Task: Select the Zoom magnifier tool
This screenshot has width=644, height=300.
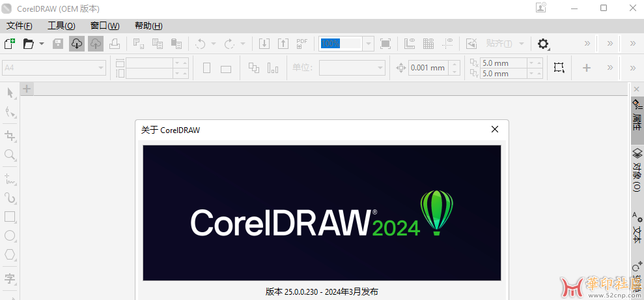Action: [10, 155]
